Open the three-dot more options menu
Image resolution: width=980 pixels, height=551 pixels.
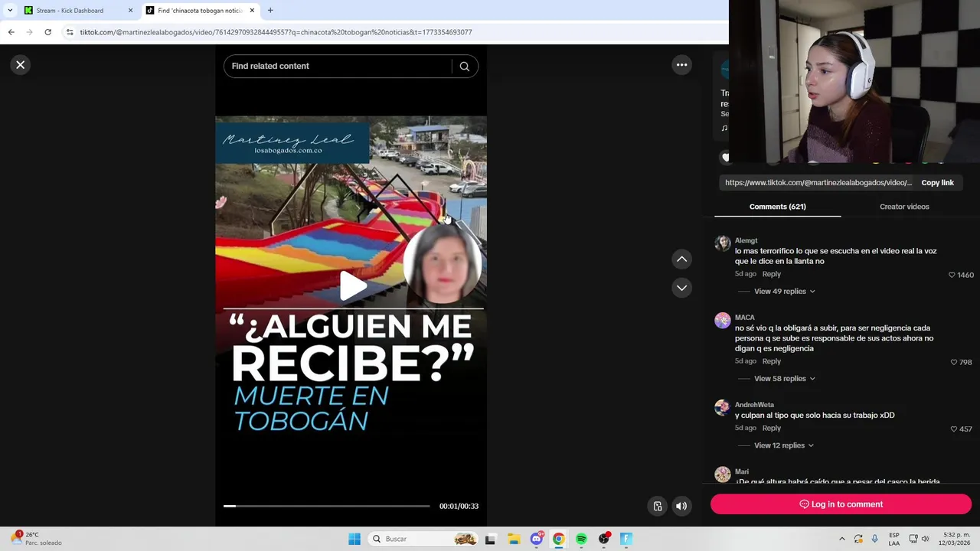[681, 65]
